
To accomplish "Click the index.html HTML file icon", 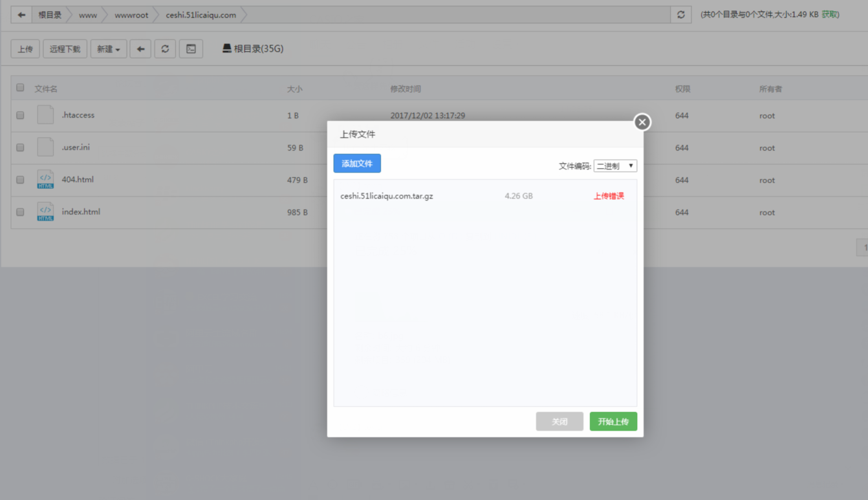I will [x=45, y=212].
